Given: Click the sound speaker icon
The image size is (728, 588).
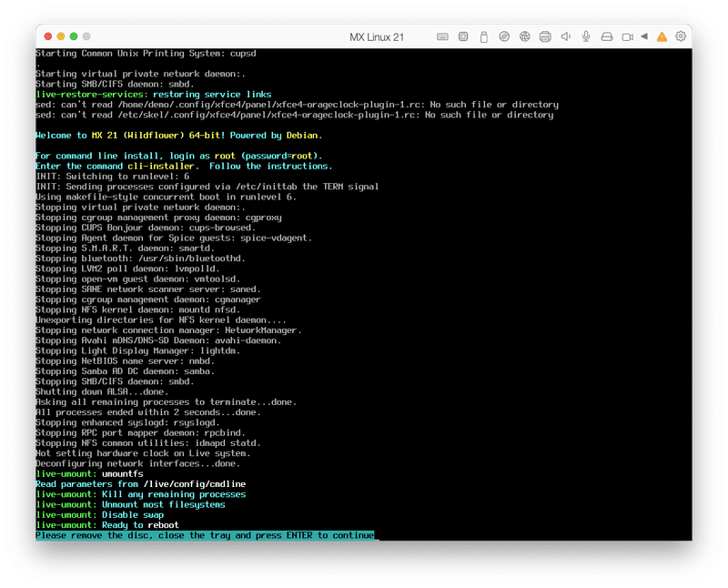Looking at the screenshot, I should 565,36.
